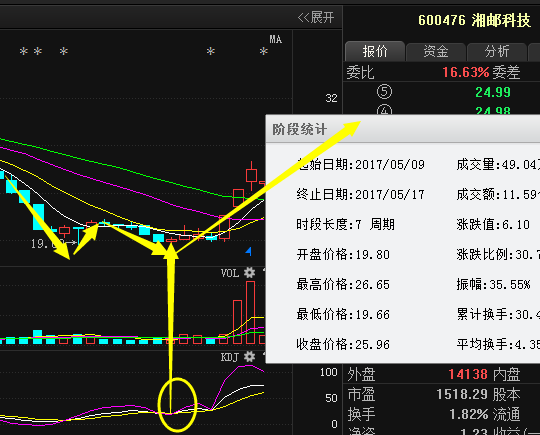
Task: Click the circled 5 sell-level icon
Action: click(384, 92)
